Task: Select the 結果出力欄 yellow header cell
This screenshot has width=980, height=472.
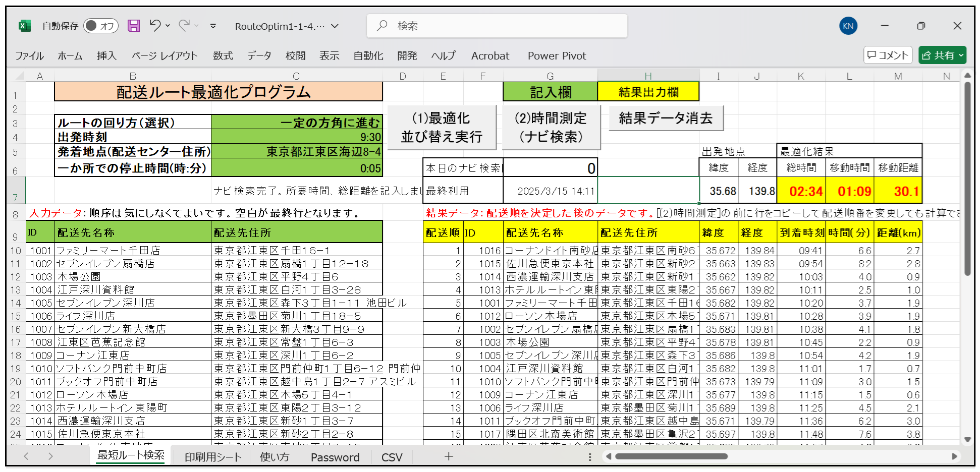Action: [648, 92]
